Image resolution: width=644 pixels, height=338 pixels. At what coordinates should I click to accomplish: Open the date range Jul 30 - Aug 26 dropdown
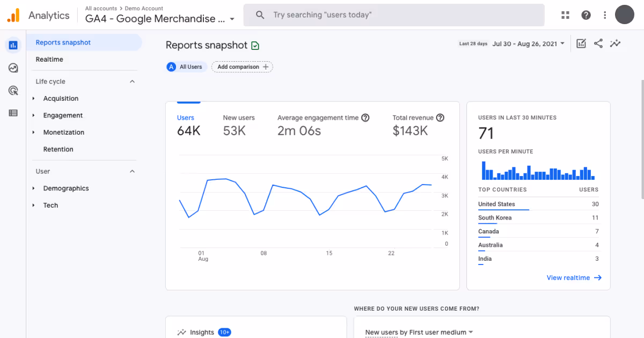pos(529,43)
